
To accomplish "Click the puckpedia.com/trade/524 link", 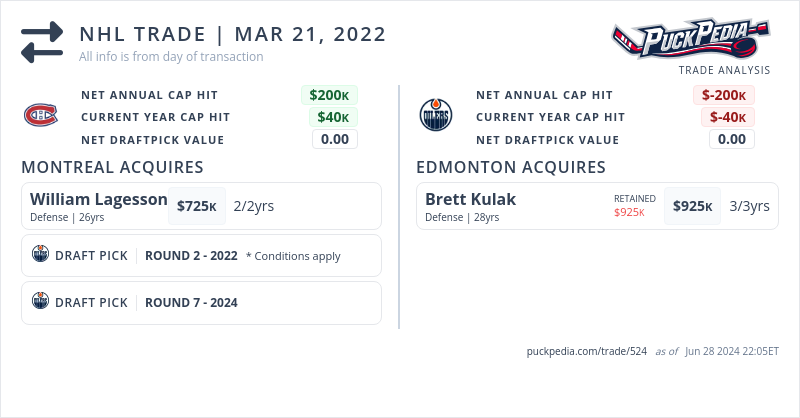I will click(x=587, y=351).
